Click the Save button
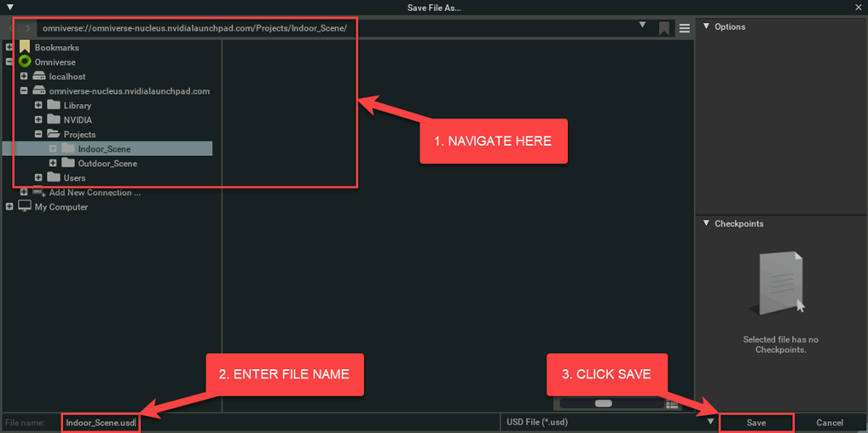This screenshot has height=433, width=868. click(x=756, y=423)
